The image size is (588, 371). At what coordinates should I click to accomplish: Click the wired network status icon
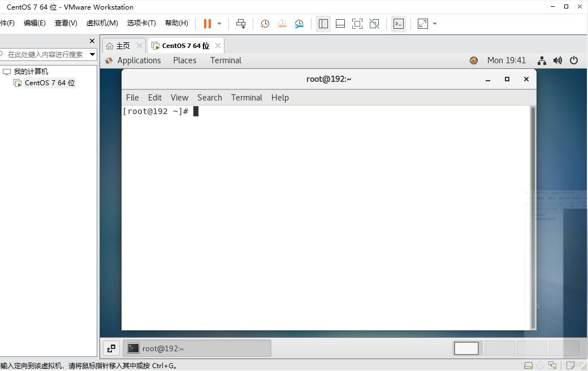click(x=542, y=60)
